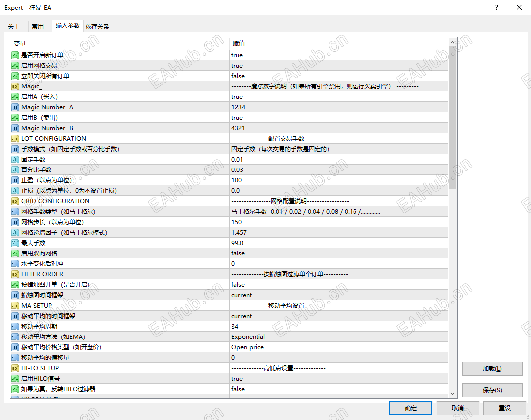This screenshot has width=531, height=420.
Task: Select the ab icon next to MA SETUP
Action: (15, 305)
